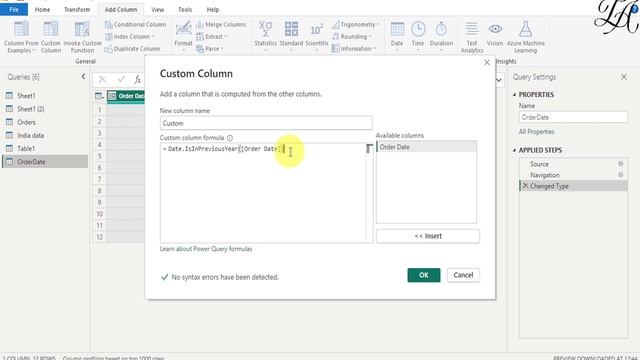Cancel the Custom Column dialog
Viewport: 640px width, 360px height.
463,275
